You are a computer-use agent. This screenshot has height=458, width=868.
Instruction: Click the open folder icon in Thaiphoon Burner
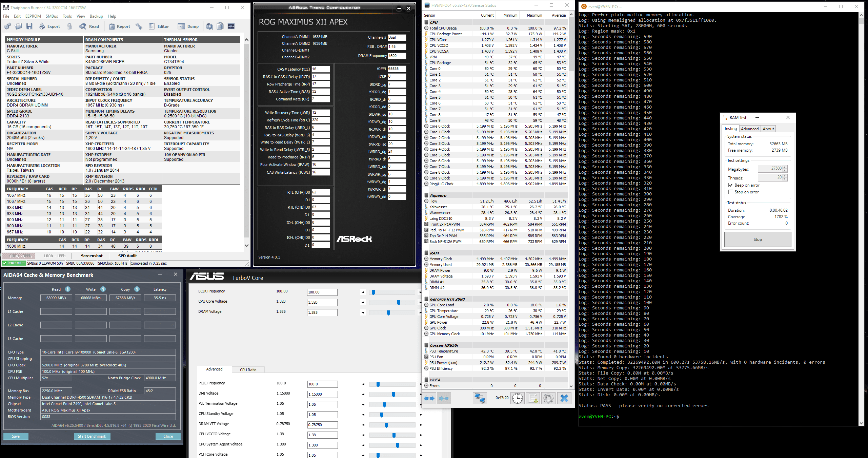click(18, 26)
